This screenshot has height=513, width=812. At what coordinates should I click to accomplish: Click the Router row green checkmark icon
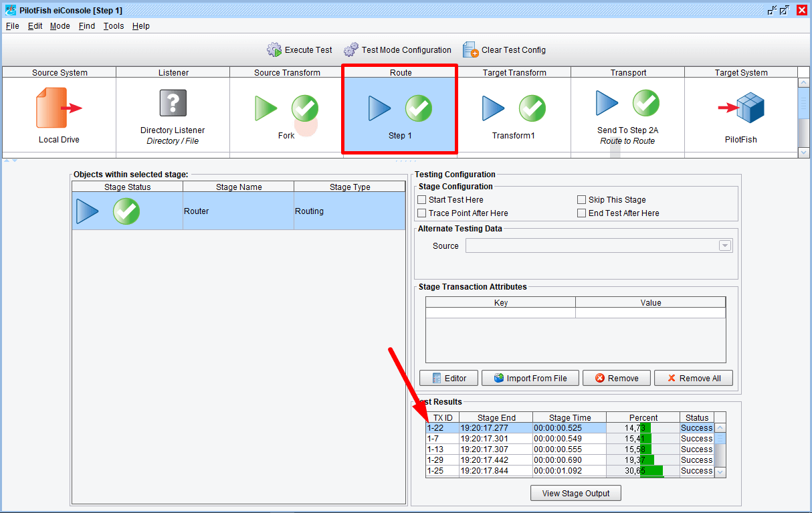tap(126, 211)
